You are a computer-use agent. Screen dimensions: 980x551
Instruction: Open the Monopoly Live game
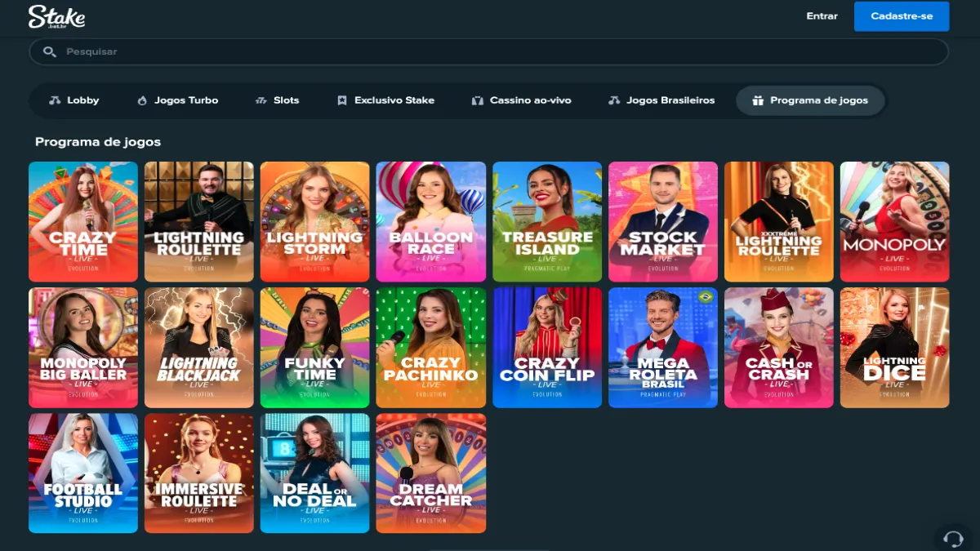click(x=895, y=222)
